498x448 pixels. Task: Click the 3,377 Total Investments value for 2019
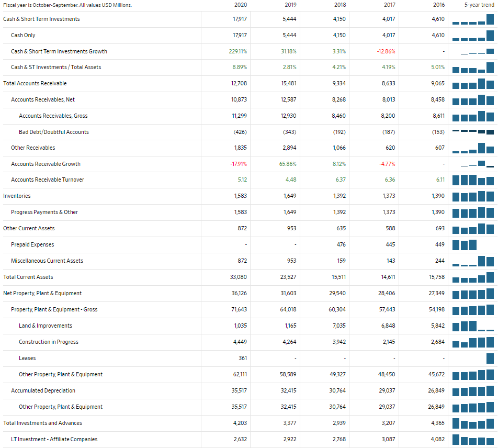click(x=290, y=423)
